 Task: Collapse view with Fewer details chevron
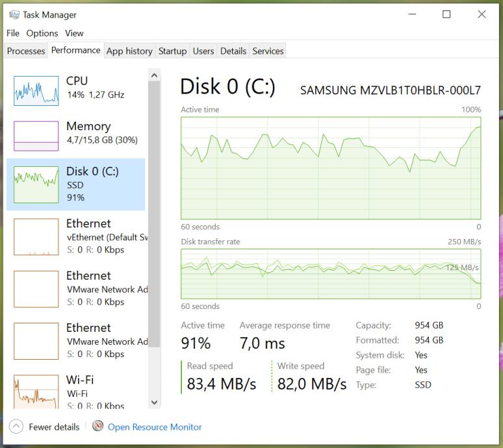tap(16, 427)
